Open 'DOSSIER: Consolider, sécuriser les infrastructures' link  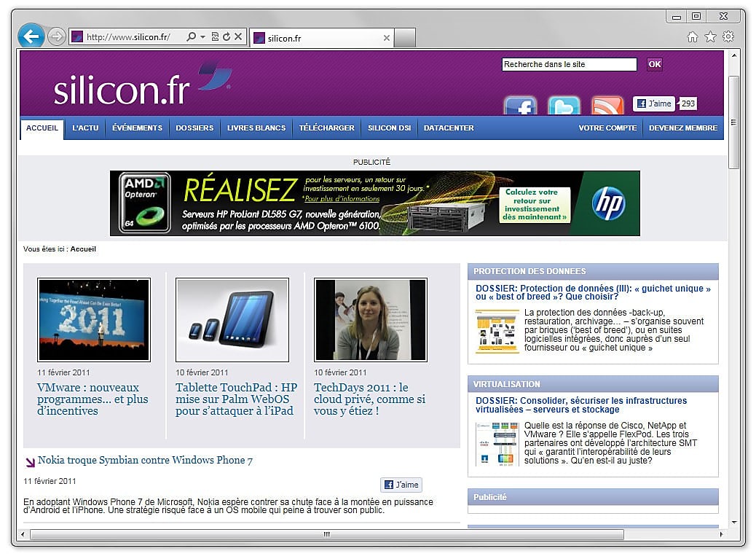581,405
